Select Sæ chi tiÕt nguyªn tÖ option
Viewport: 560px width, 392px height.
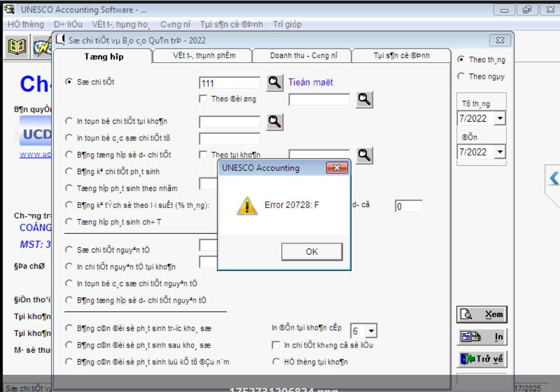[69, 250]
